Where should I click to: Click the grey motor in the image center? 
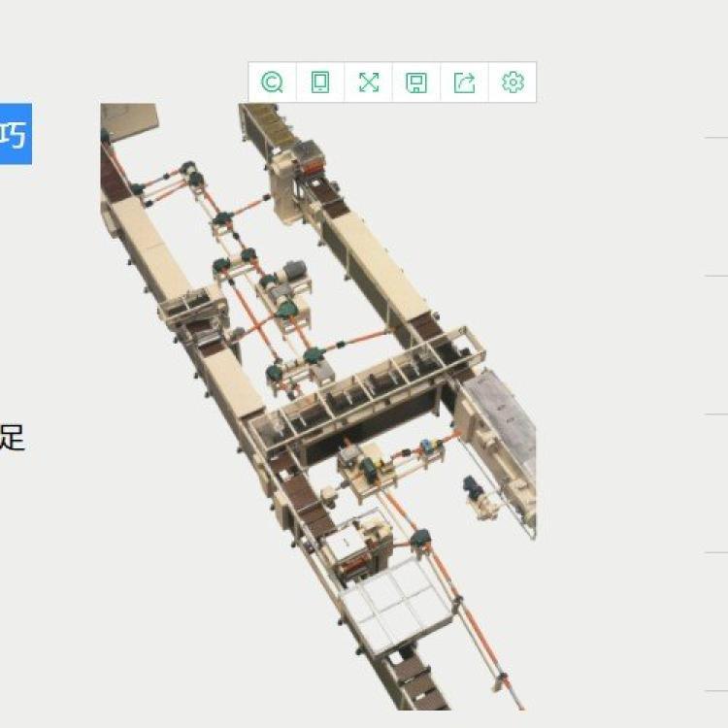pos(292,271)
